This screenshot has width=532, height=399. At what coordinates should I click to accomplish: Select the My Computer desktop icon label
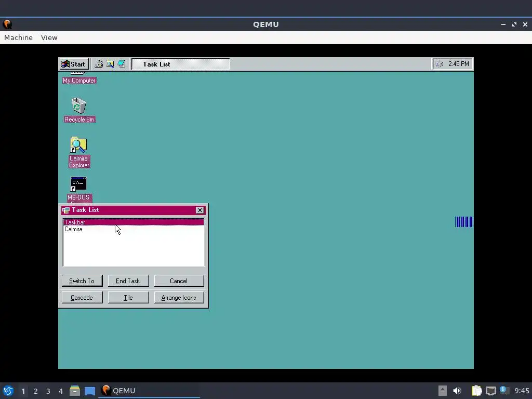79,81
